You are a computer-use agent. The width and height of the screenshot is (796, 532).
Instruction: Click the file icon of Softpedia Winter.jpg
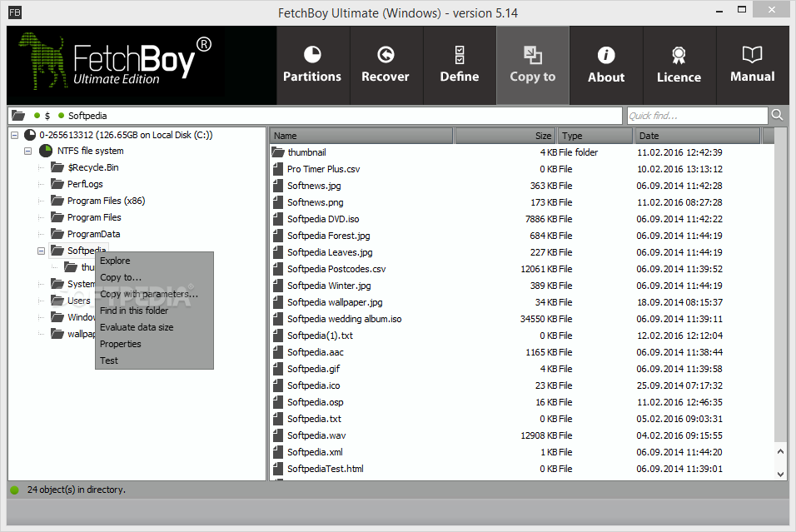coord(278,286)
